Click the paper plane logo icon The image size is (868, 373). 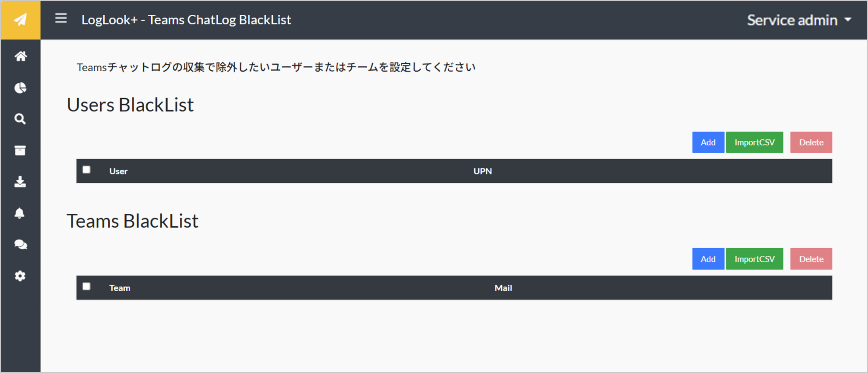[21, 19]
